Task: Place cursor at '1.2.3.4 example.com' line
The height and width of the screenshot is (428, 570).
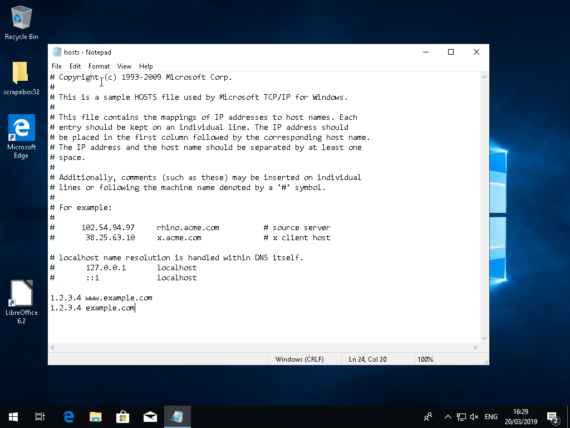Action: [x=92, y=308]
